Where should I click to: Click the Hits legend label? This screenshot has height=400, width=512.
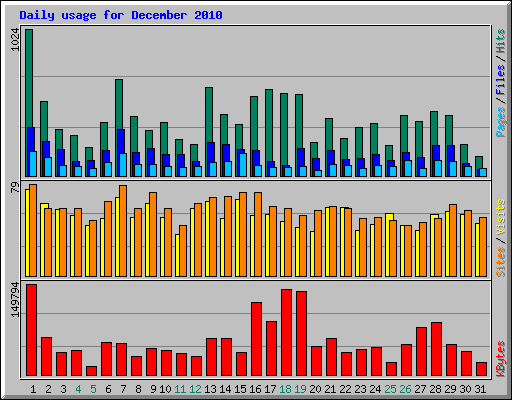pyautogui.click(x=501, y=41)
